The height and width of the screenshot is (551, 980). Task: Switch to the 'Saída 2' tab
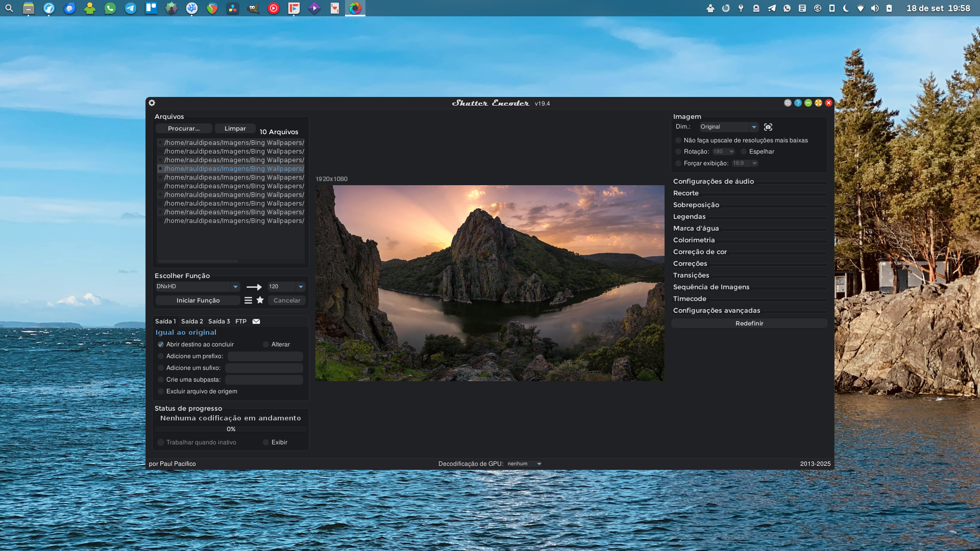point(192,321)
